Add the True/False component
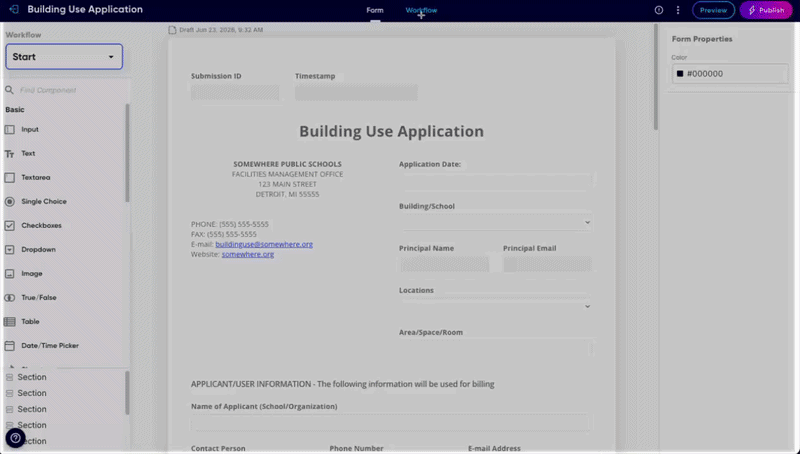Screen dimensions: 800x454 (x=39, y=297)
